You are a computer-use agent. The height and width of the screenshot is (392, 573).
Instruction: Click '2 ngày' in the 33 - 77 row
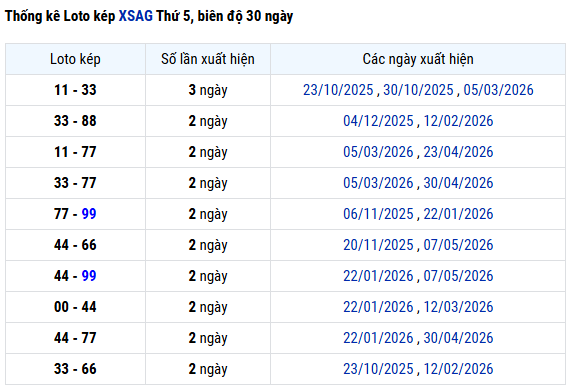[x=208, y=183]
